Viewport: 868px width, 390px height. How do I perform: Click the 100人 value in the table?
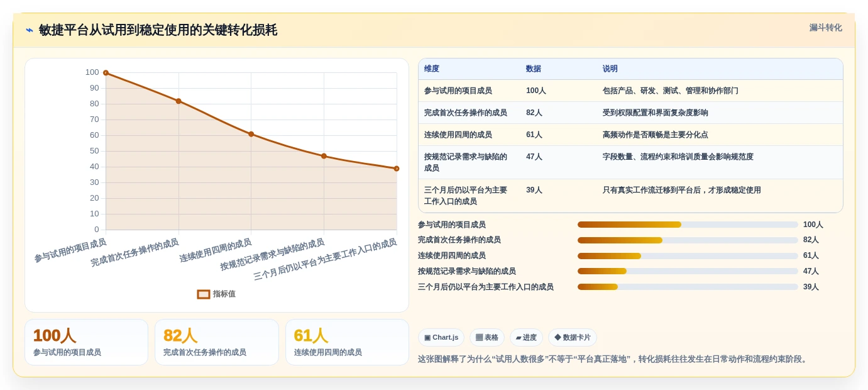pyautogui.click(x=536, y=91)
